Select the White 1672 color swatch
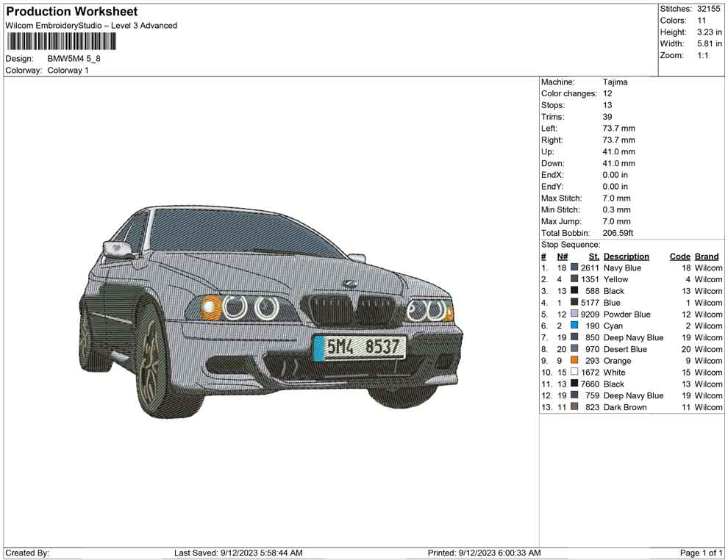 pyautogui.click(x=574, y=372)
